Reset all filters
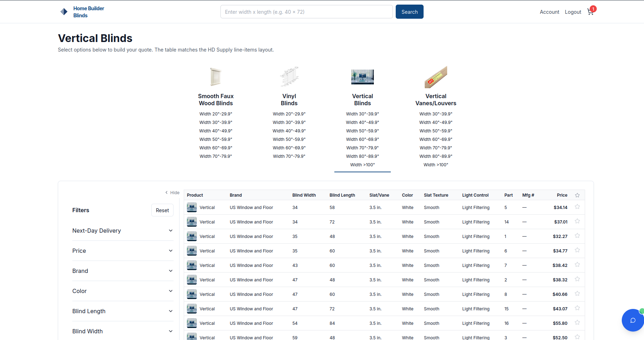 point(162,210)
